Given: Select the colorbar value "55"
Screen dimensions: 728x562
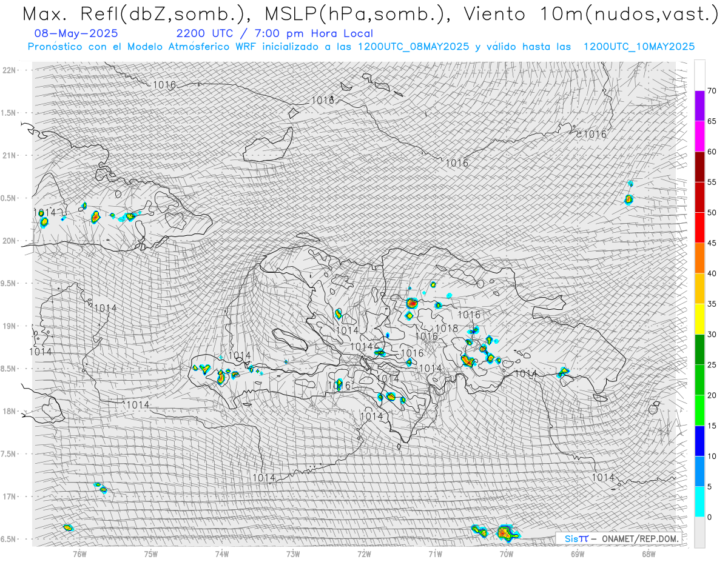Looking at the screenshot, I should point(712,182).
